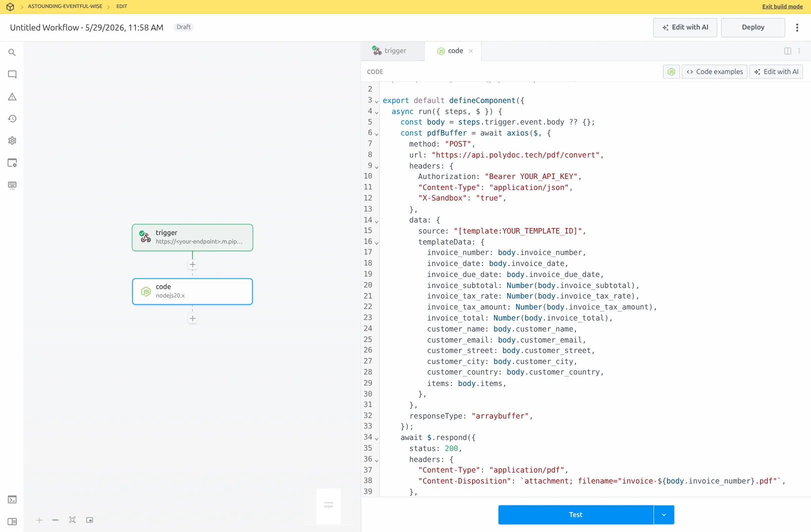
Task: Open the terminal logs icon at bottom left
Action: click(x=12, y=499)
